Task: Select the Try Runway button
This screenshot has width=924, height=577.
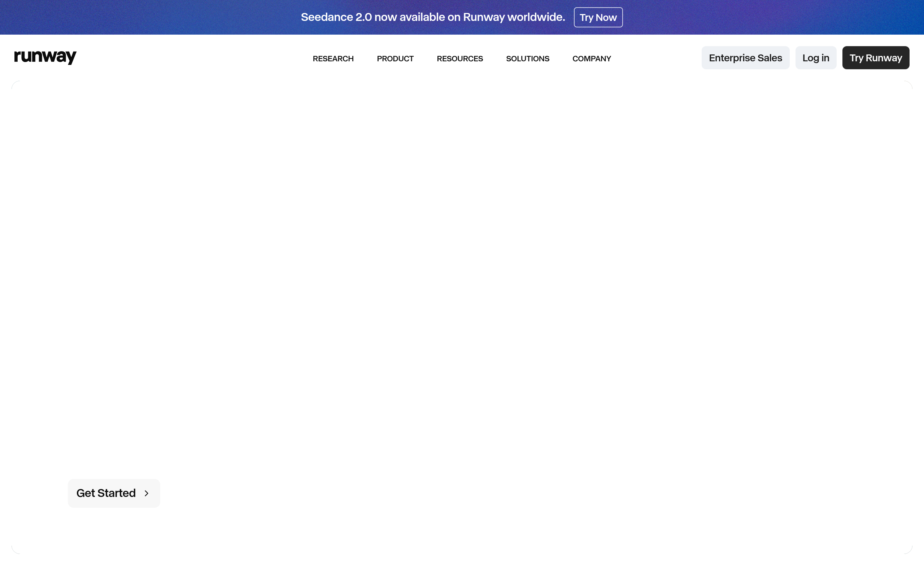Action: coord(876,58)
